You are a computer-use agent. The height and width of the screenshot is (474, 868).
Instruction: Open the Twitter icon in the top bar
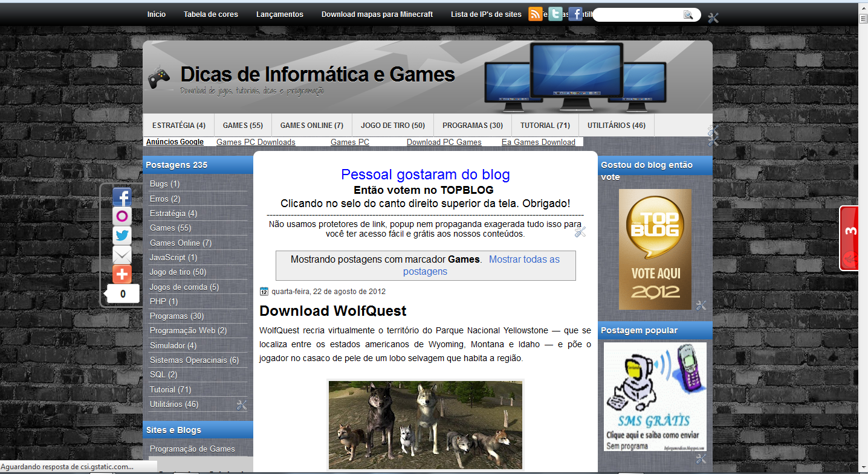555,14
